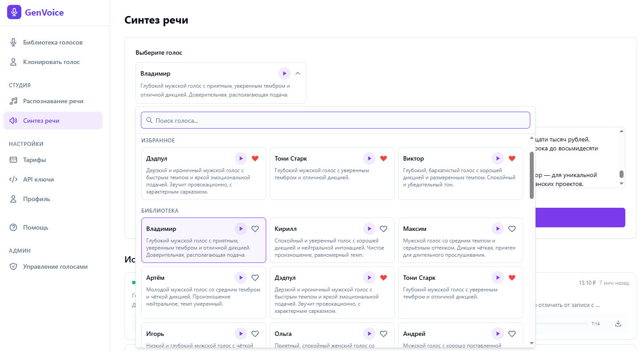Viewport: 644px width, 351px height.
Task: Favorite the Кирилл voice
Action: [384, 229]
